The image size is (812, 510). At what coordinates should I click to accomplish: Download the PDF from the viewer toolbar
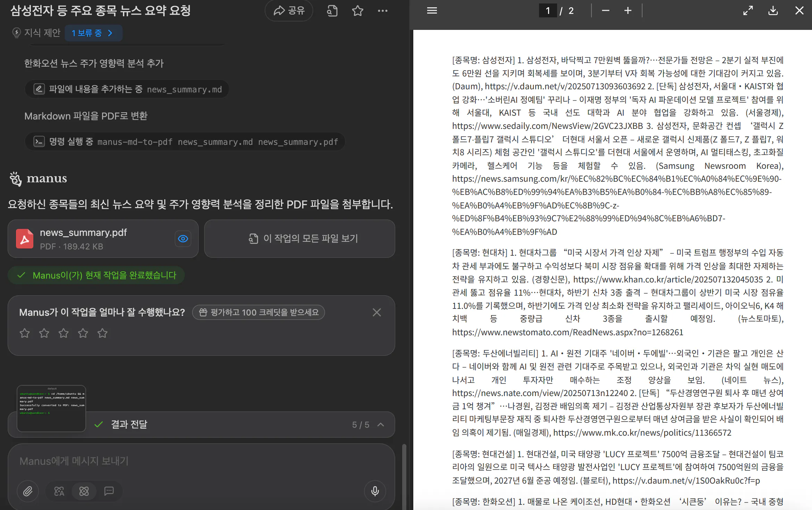(x=773, y=11)
